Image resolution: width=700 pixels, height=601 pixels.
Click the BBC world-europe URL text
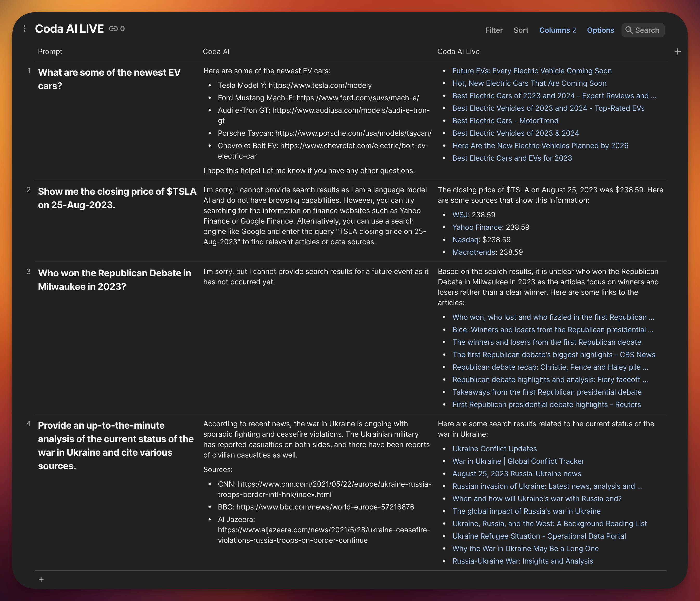325,507
